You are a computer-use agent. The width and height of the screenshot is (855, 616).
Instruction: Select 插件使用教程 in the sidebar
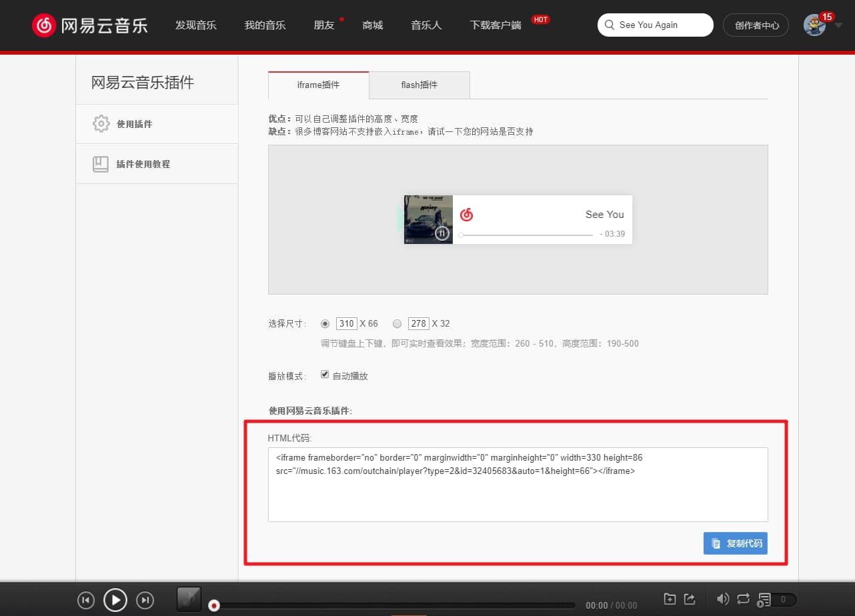(x=157, y=164)
